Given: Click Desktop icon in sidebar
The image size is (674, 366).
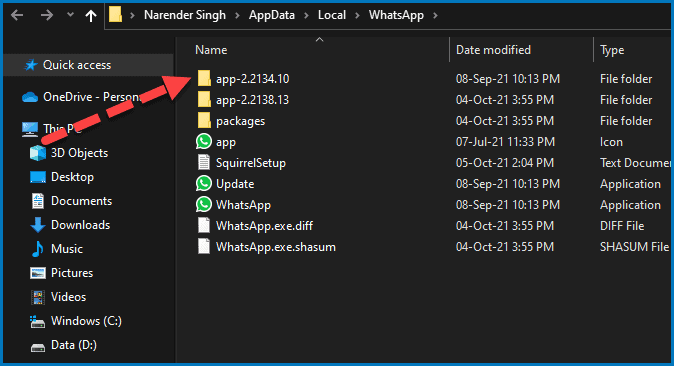Looking at the screenshot, I should point(38,177).
